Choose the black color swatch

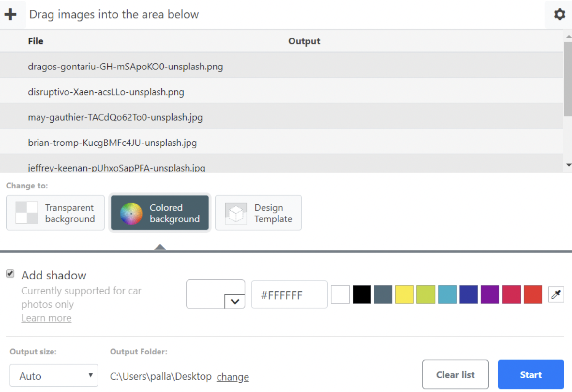[362, 294]
